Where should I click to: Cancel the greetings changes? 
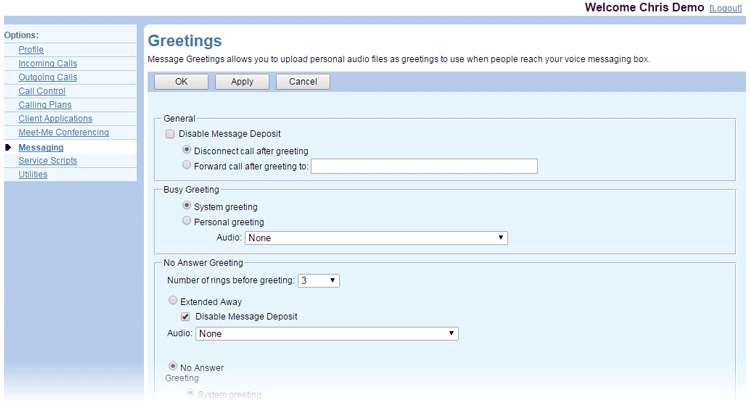tap(303, 82)
